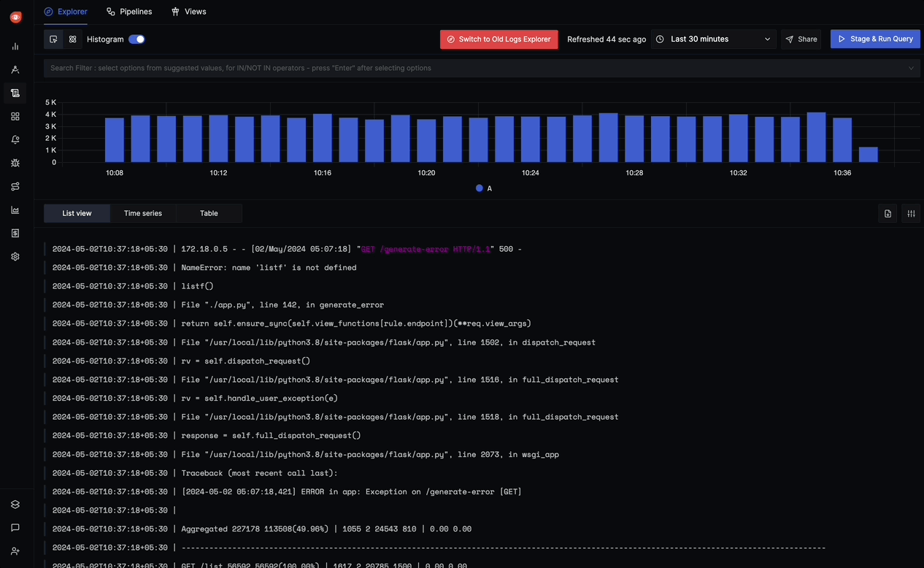The image size is (924, 568).
Task: Open Services from the sidebar bar-chart icon
Action: point(15,46)
